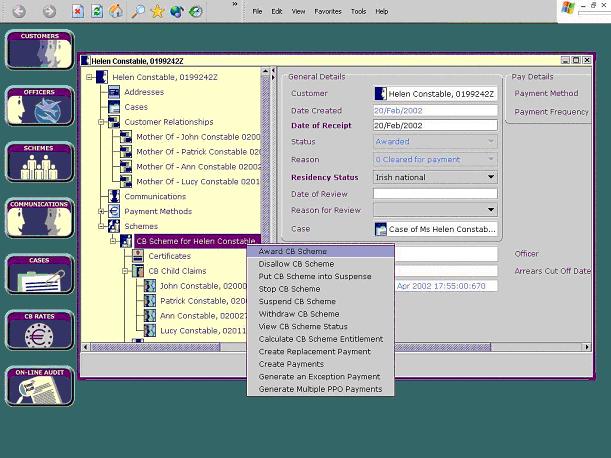
Task: Click the browser Refresh icon
Action: [97, 11]
